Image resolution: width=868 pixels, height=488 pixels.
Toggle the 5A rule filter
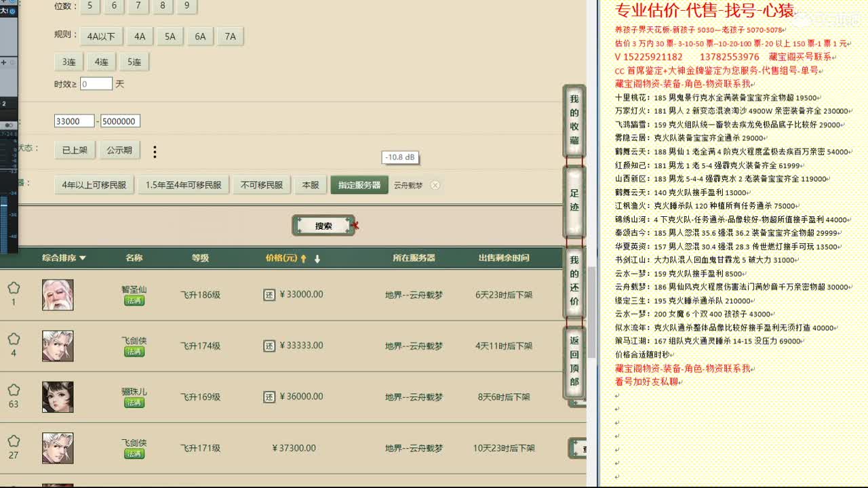170,37
